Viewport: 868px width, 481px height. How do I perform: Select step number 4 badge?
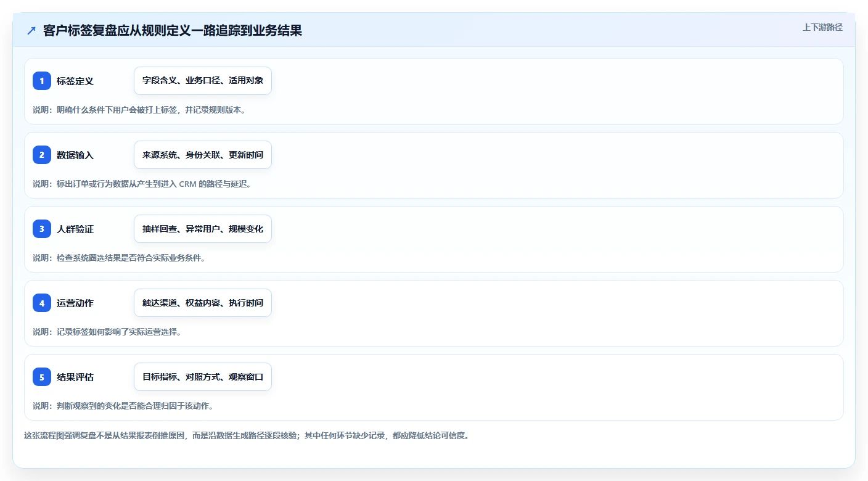42,303
